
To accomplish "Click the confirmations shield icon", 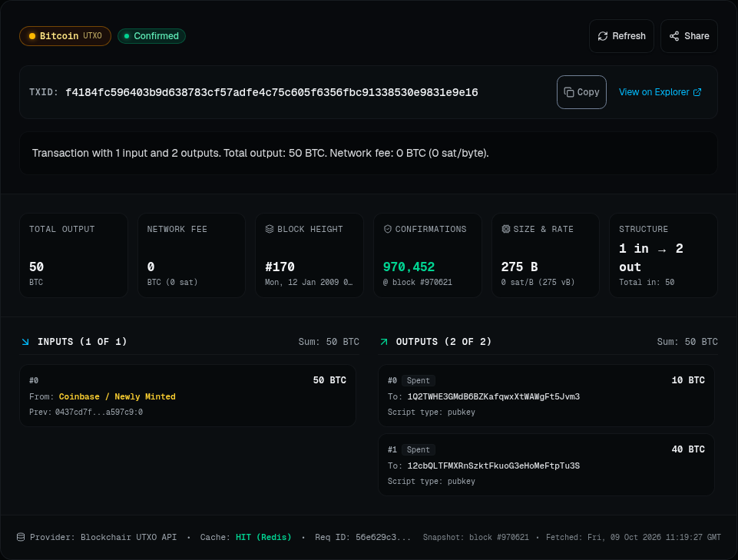I will [x=387, y=229].
